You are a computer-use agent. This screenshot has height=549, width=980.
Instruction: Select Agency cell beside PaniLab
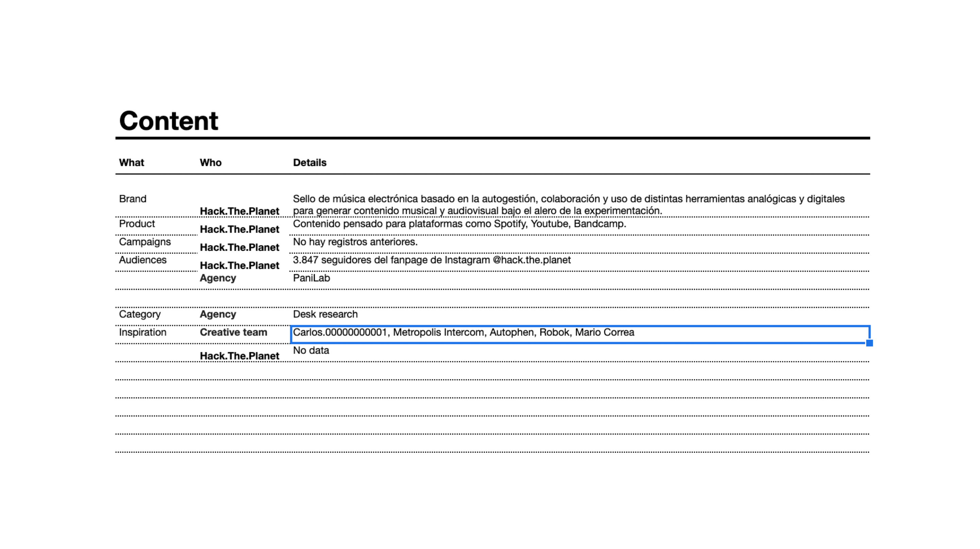coord(218,278)
